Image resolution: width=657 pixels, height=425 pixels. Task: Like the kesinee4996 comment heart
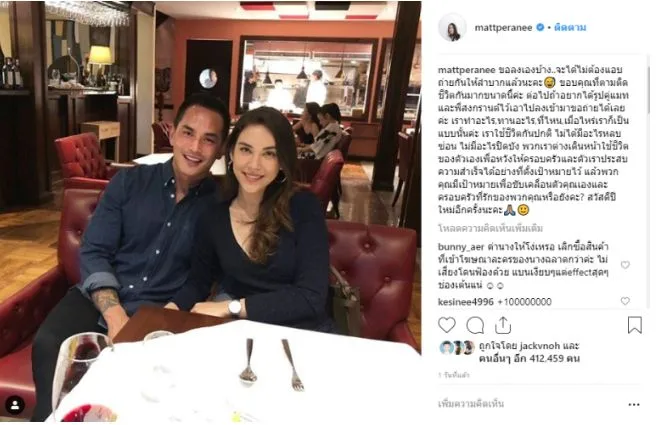tap(625, 301)
